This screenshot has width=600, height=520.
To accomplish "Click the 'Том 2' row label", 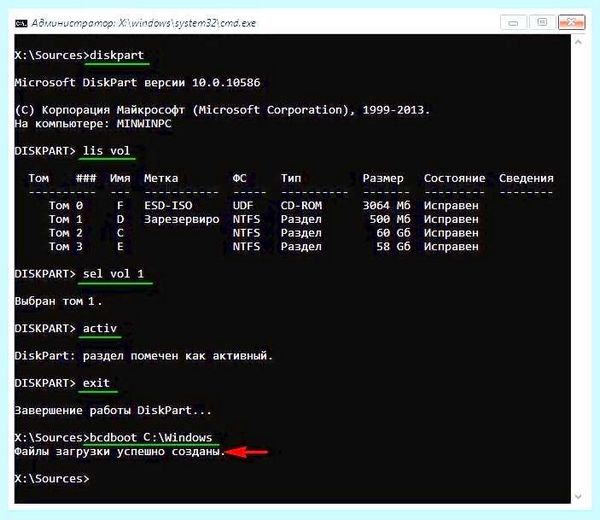I will pyautogui.click(x=65, y=233).
